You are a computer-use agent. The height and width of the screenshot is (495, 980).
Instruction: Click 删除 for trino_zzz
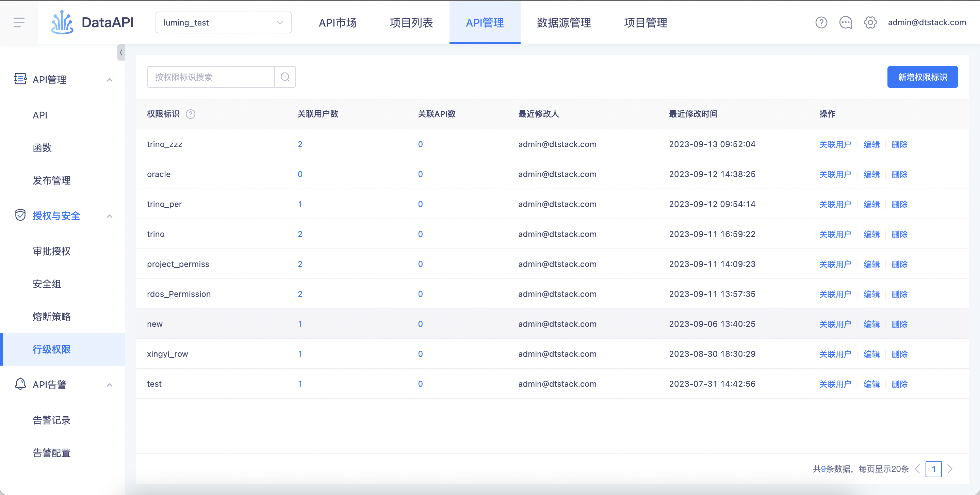(899, 144)
